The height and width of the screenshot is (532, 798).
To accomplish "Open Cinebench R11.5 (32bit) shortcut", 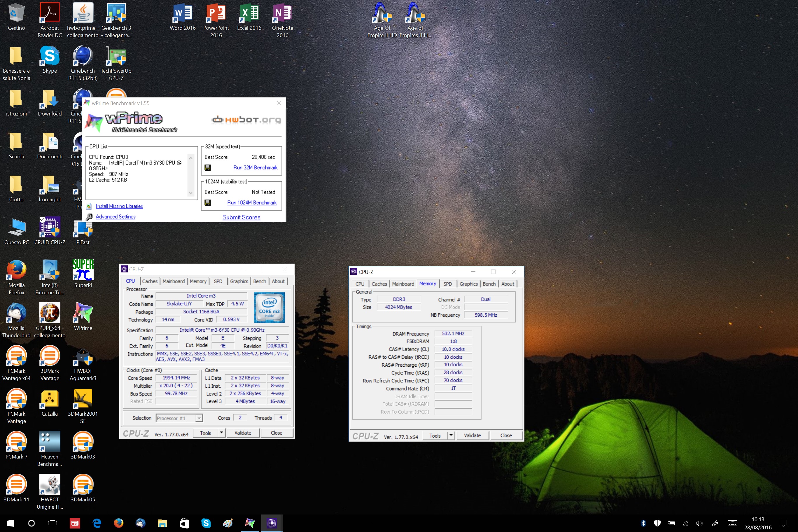I will [x=83, y=63].
